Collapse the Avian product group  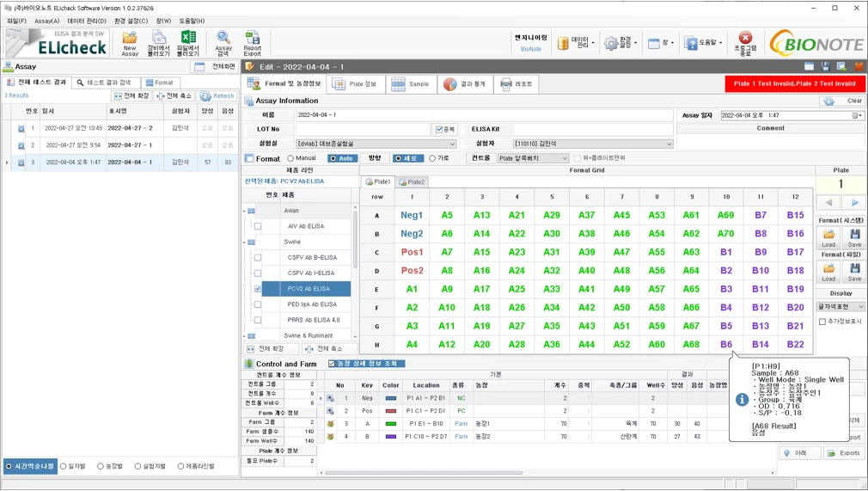click(244, 212)
